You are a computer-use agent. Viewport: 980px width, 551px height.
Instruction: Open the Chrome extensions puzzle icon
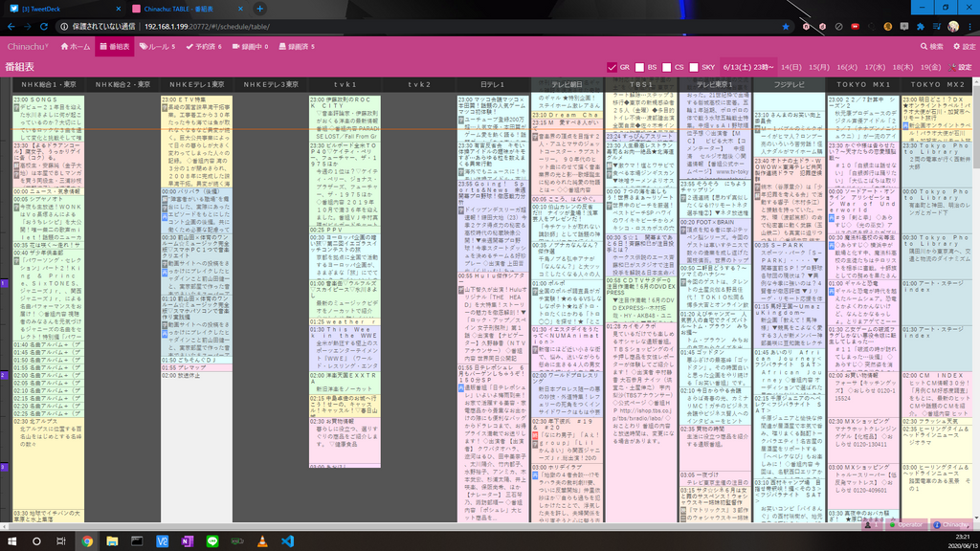coord(921,27)
